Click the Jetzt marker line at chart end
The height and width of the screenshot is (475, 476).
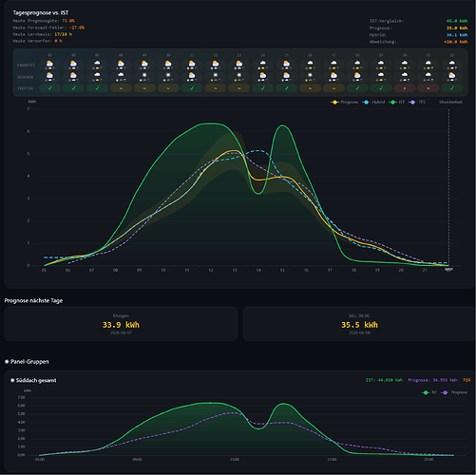click(448, 188)
